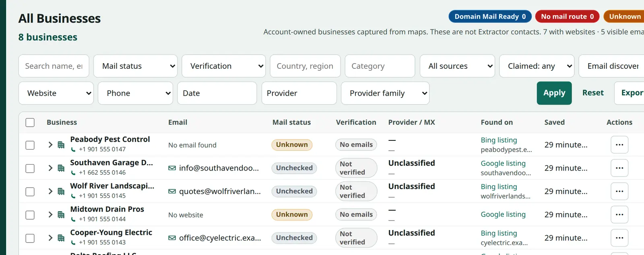Open the Claimed: any dropdown
This screenshot has height=255, width=644.
(537, 66)
